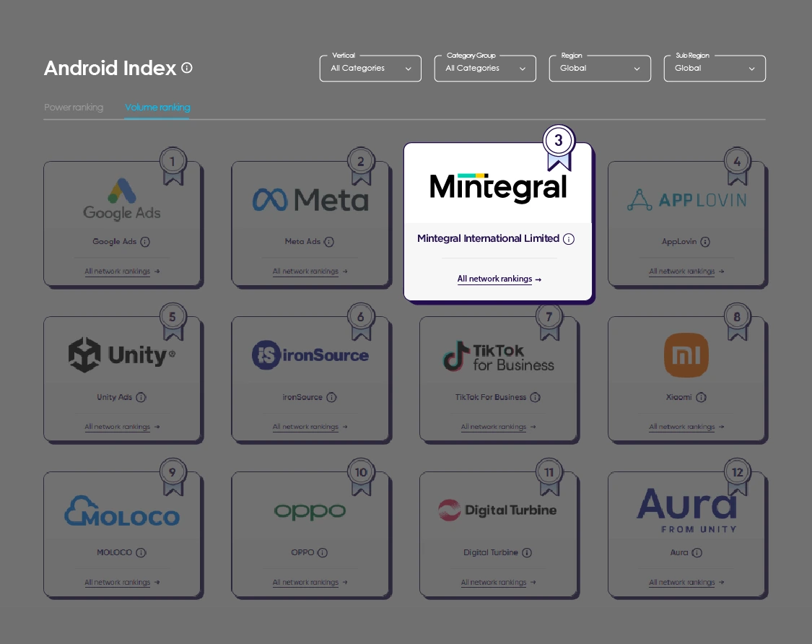812x644 pixels.
Task: Click the AppLovin logo
Action: click(686, 200)
